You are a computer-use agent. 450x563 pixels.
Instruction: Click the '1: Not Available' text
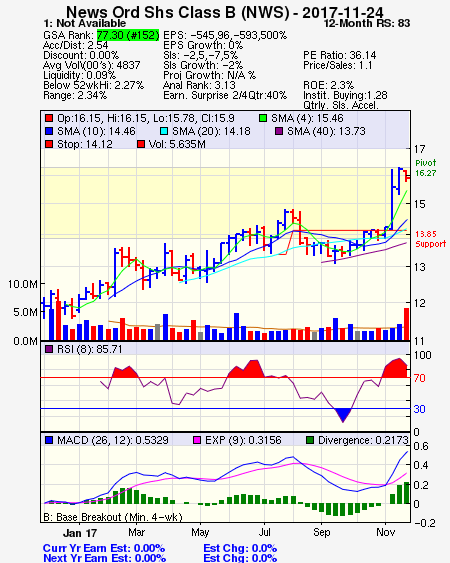(85, 23)
